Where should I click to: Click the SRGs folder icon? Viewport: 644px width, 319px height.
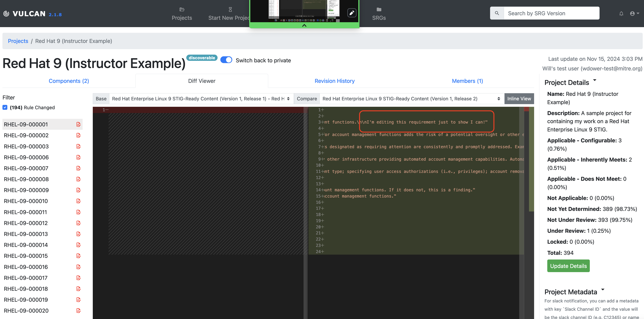coord(379,9)
